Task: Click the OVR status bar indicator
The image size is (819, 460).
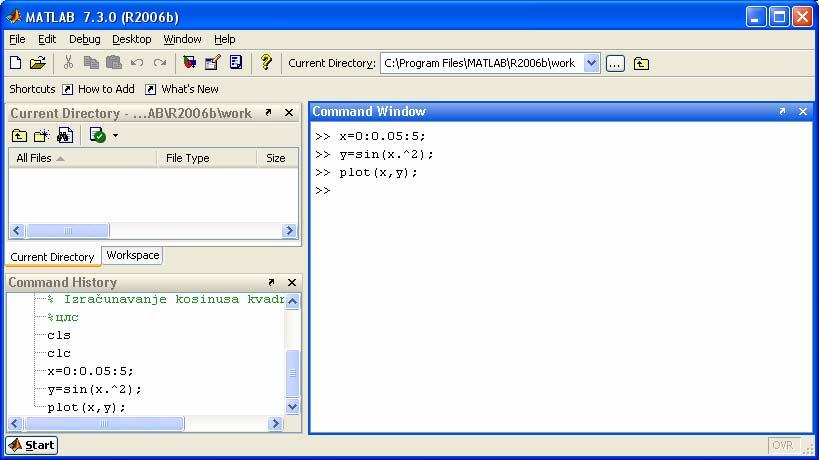Action: (x=783, y=445)
